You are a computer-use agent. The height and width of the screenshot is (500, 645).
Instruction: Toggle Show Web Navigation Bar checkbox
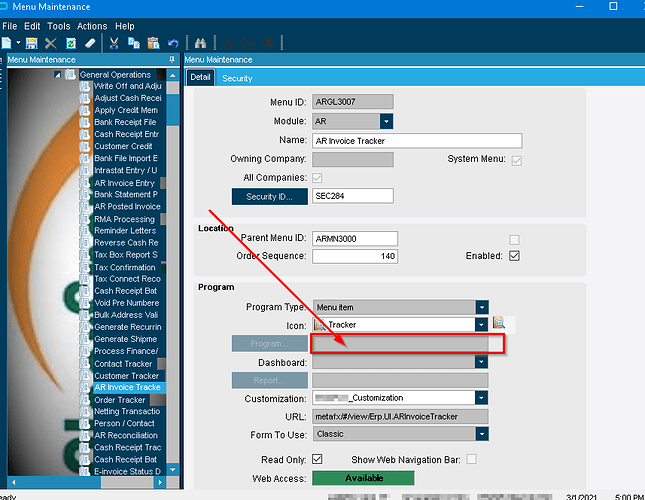(x=471, y=459)
